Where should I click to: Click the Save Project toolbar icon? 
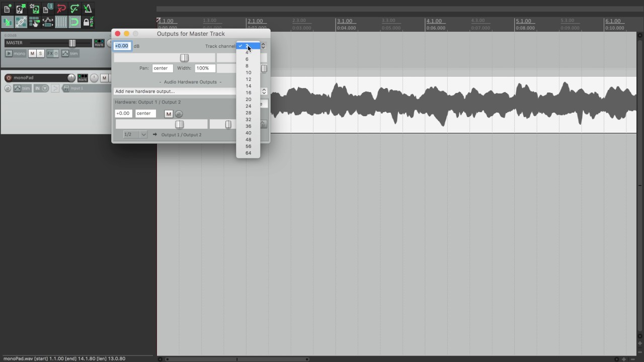[34, 9]
